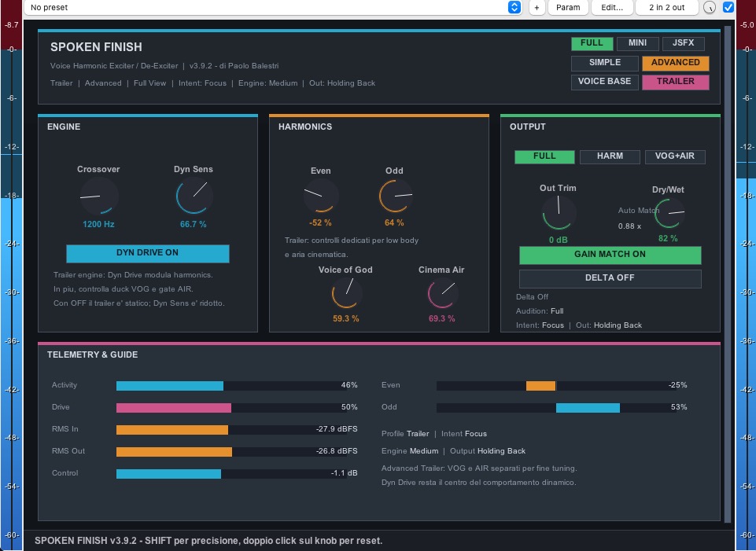Image resolution: width=756 pixels, height=551 pixels.
Task: Open the 2 in 2 out routing menu
Action: point(667,7)
